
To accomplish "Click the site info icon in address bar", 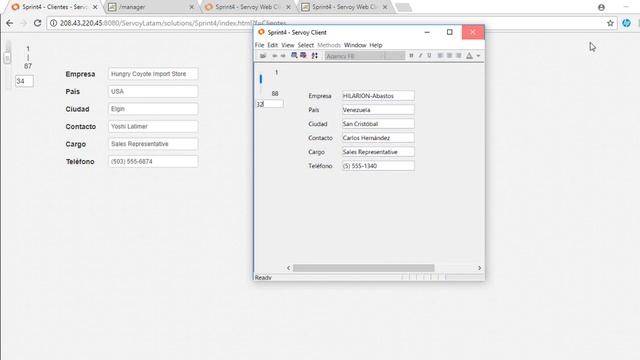I will pyautogui.click(x=53, y=23).
